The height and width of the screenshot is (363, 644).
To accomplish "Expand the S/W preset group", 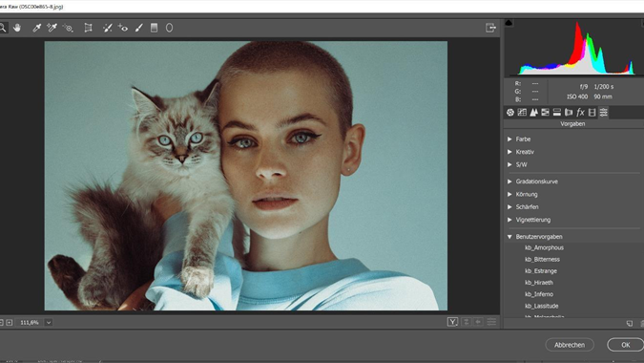I will coord(509,164).
